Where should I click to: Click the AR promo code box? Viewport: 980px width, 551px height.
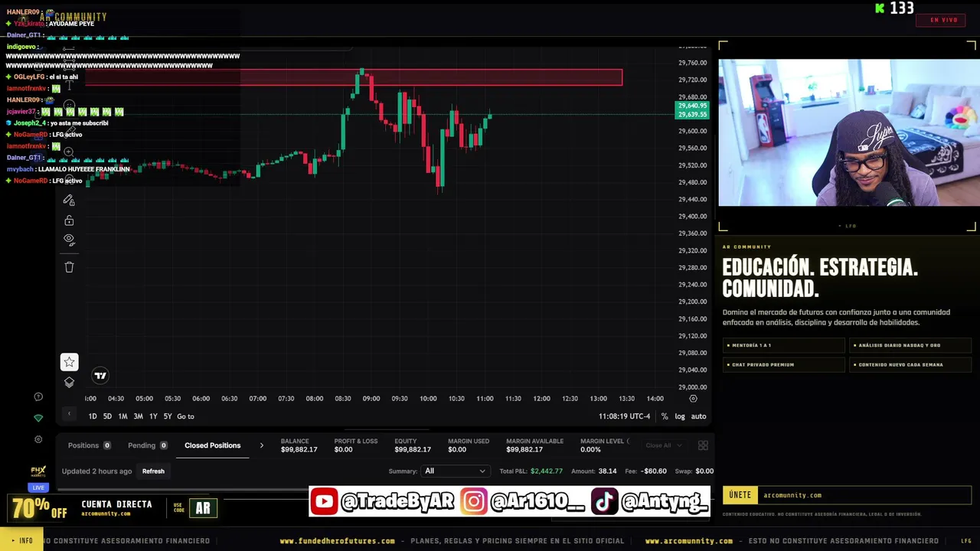point(203,508)
